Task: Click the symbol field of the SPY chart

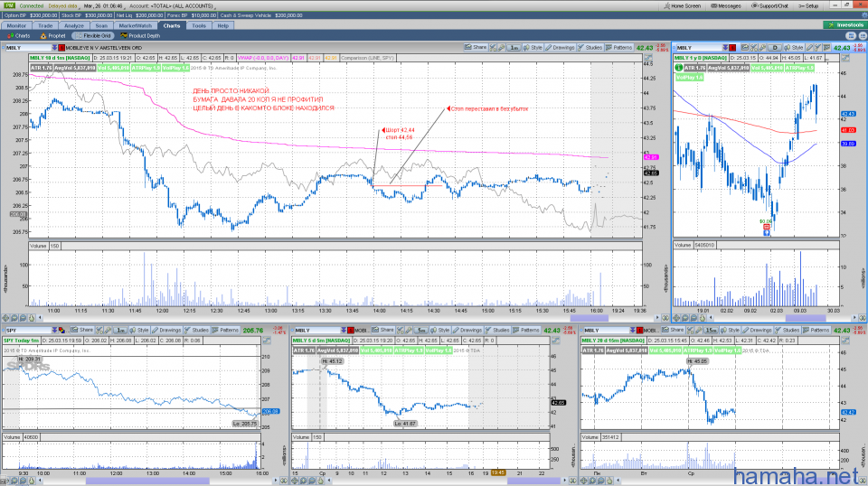Action: click(x=28, y=330)
